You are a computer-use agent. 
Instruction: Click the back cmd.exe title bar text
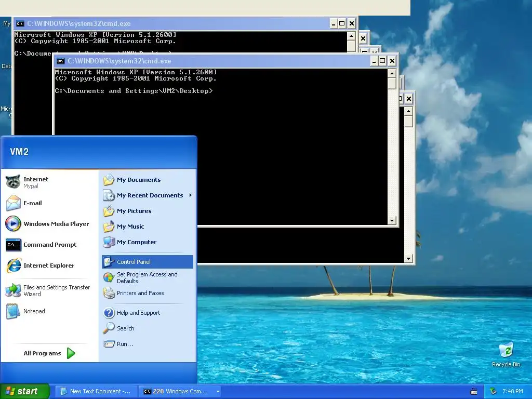(x=79, y=24)
